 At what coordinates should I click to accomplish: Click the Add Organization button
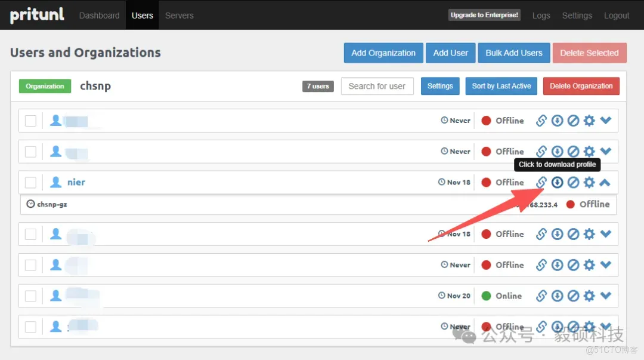tap(383, 53)
